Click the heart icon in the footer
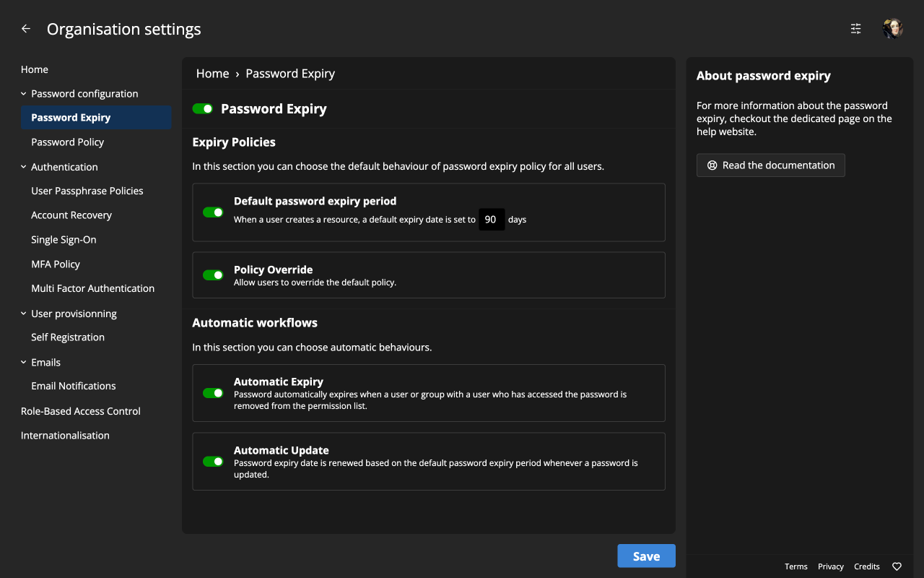The image size is (924, 578). coord(897,566)
